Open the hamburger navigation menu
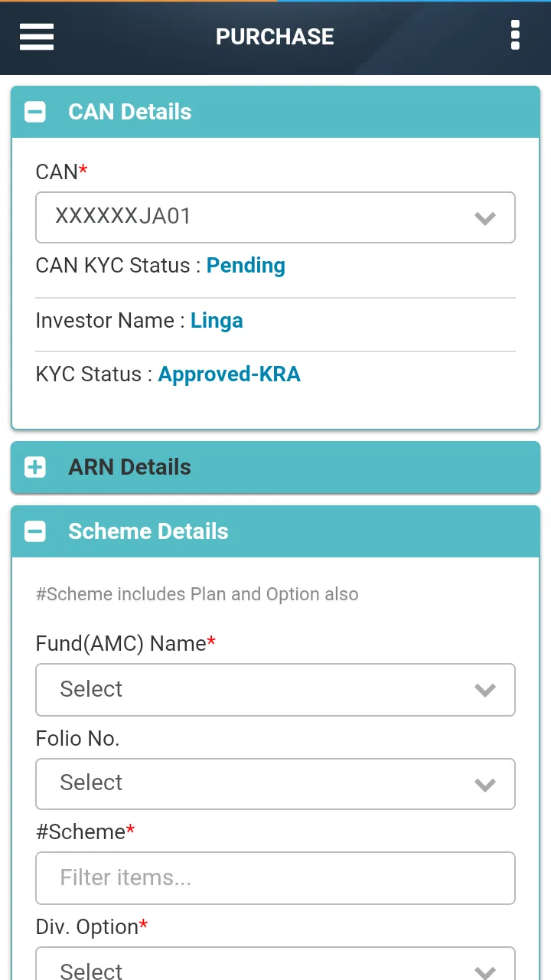551x980 pixels. tap(37, 36)
